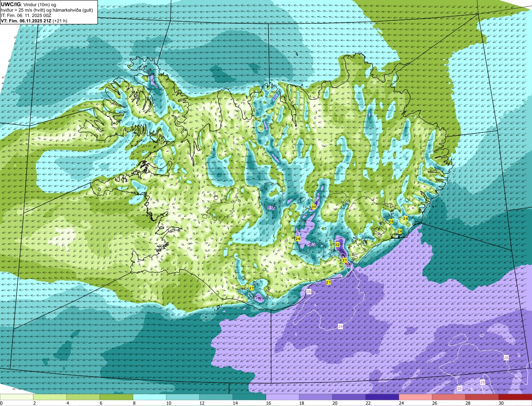Click the 0–2 m/s palest yellow legend swatch
532x406 pixels.
(17, 397)
